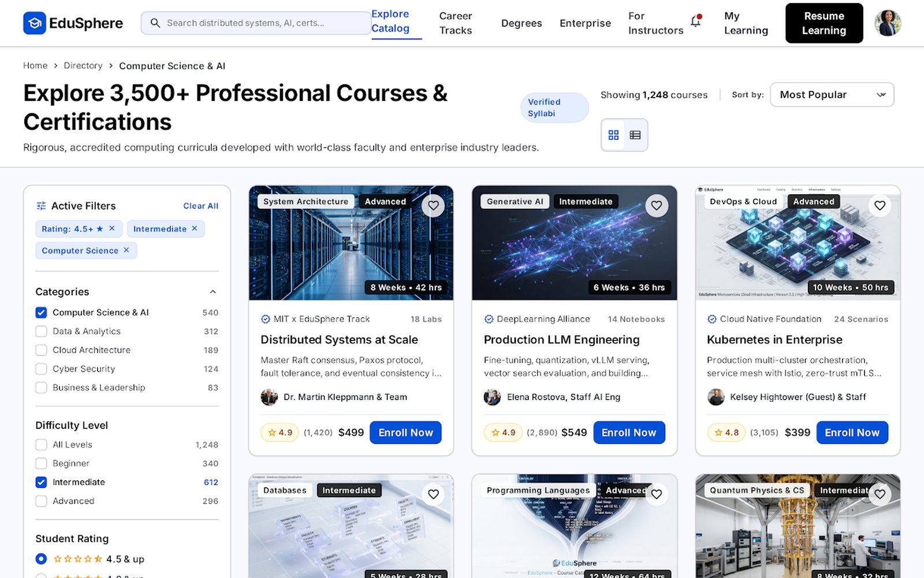Viewport: 924px width, 578px height.
Task: Favorite the Distributed Systems at Scale course
Action: coord(433,205)
